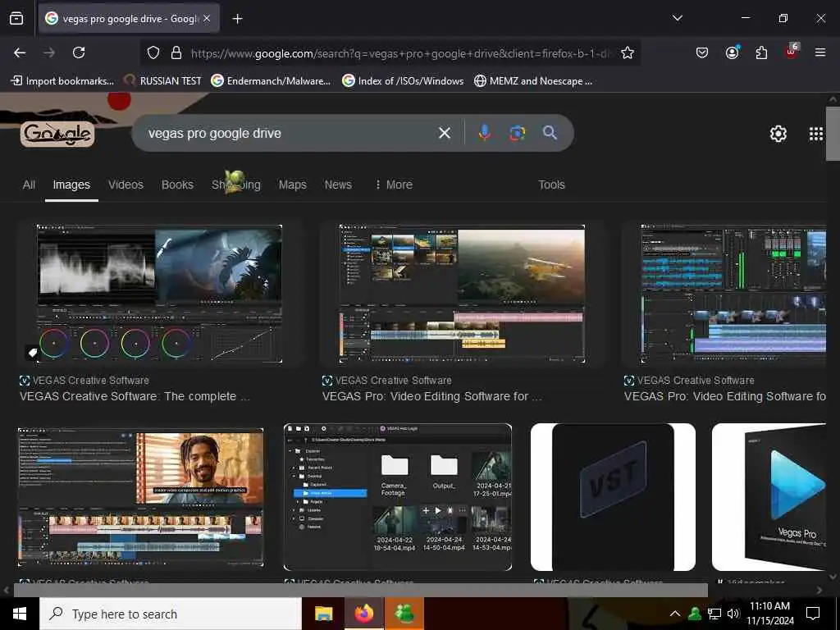Screen dimensions: 840x630
Task: Switch to the All results tab
Action: (29, 185)
